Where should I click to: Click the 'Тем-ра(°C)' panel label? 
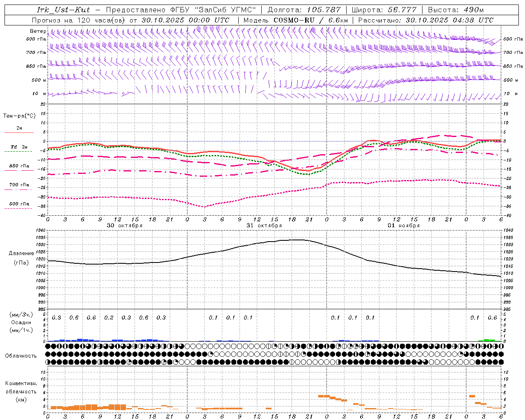19,116
